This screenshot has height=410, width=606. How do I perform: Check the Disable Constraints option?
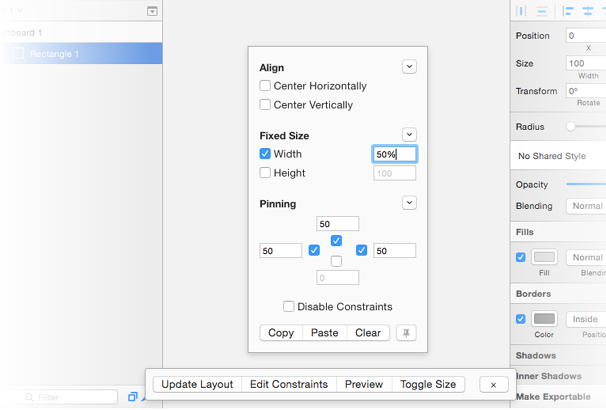tap(289, 307)
